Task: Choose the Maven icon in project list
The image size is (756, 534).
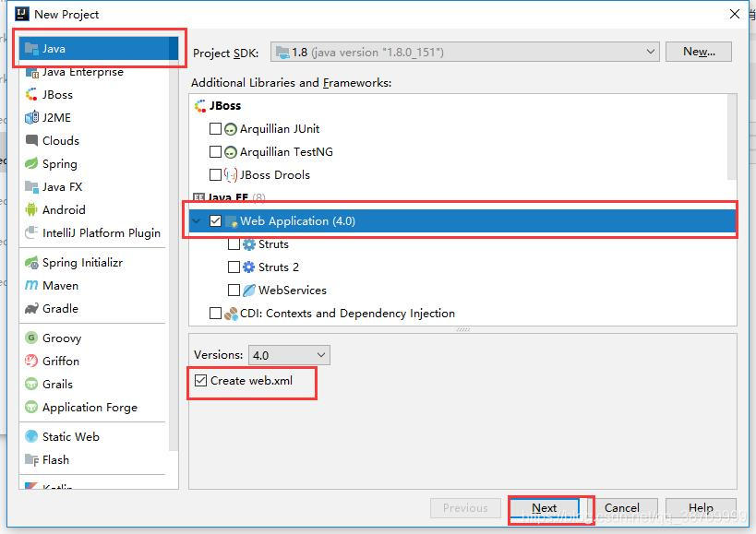Action: tap(31, 286)
